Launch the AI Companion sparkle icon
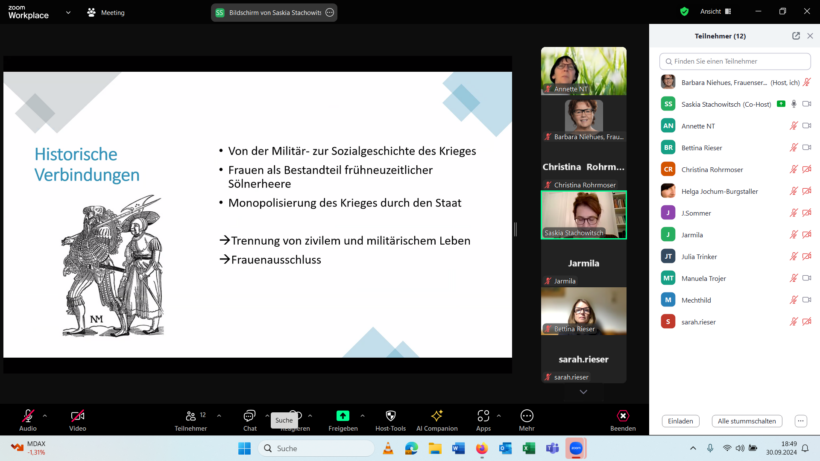The image size is (820, 461). pyautogui.click(x=436, y=416)
